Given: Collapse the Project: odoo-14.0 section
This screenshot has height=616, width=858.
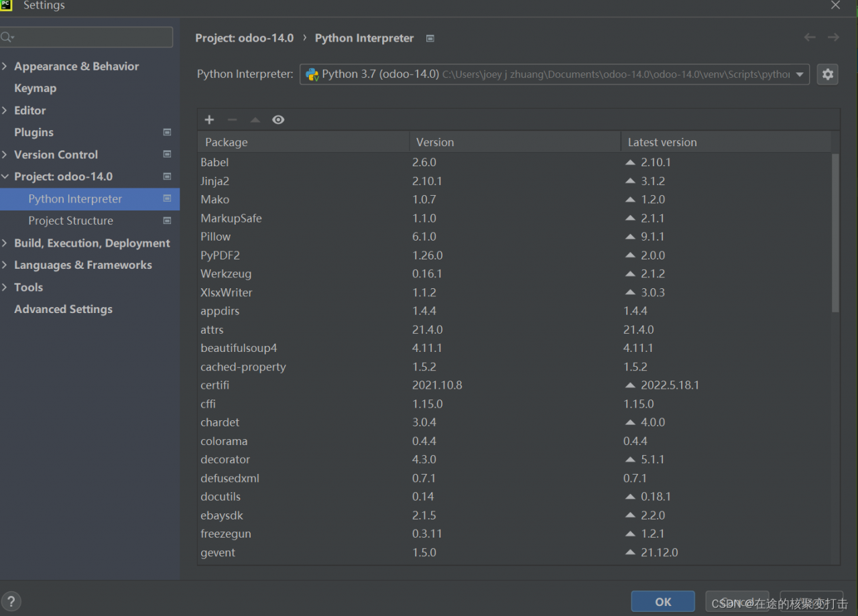Looking at the screenshot, I should (x=5, y=176).
